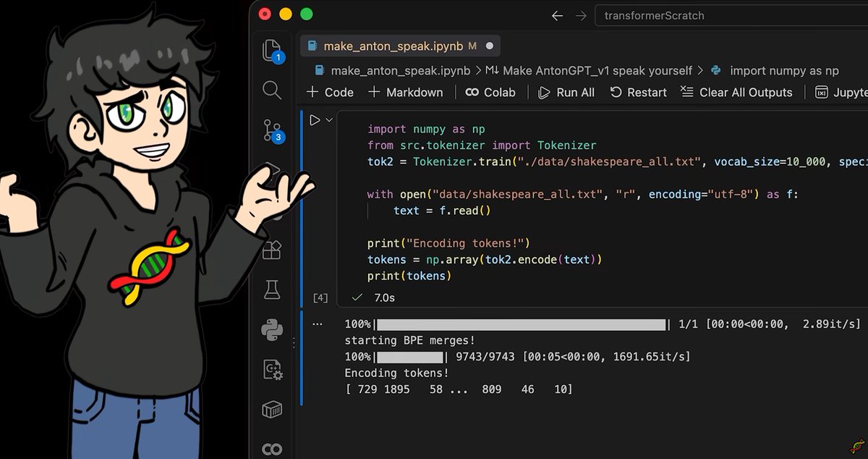Screen dimensions: 868x459
Task: Select the 'import numpy as np' breadcrumb
Action: click(775, 70)
